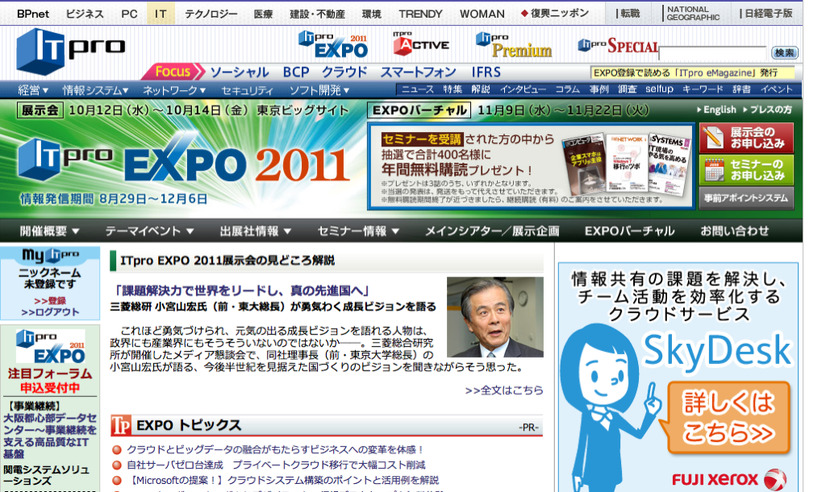Open the ITpro SPECIAL logo link
Screen dimensions: 826x492
618,46
